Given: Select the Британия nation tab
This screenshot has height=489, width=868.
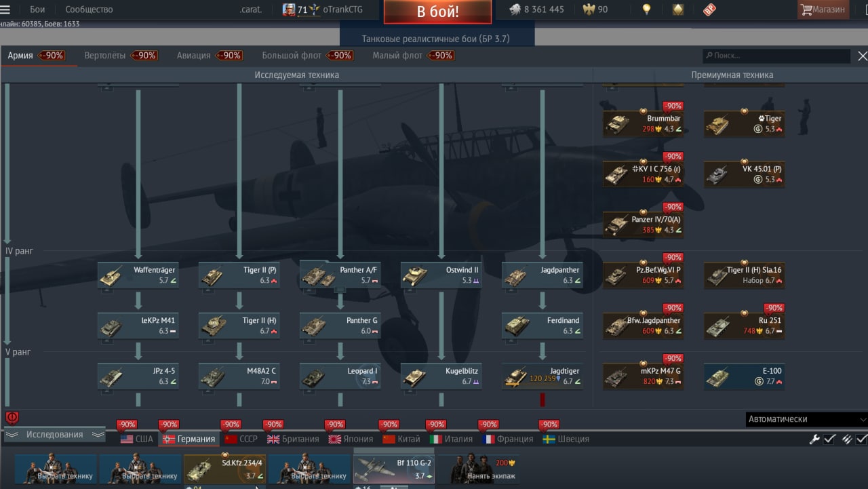Looking at the screenshot, I should click(x=293, y=439).
